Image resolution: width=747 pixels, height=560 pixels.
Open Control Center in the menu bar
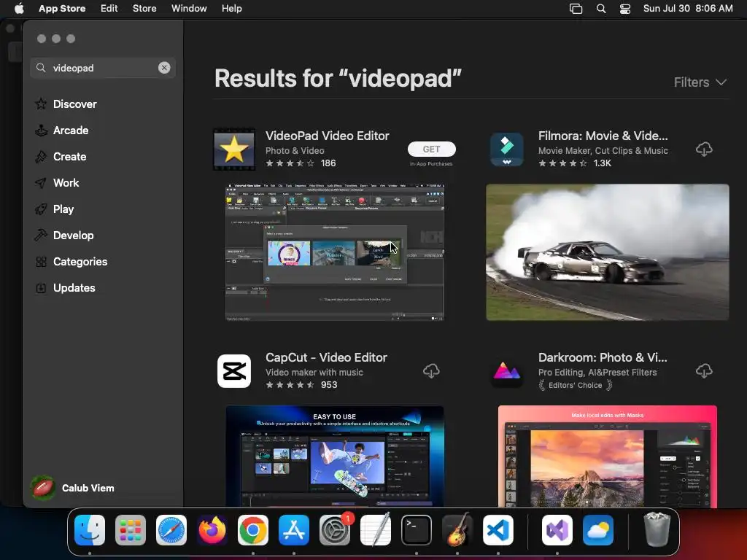tap(625, 9)
